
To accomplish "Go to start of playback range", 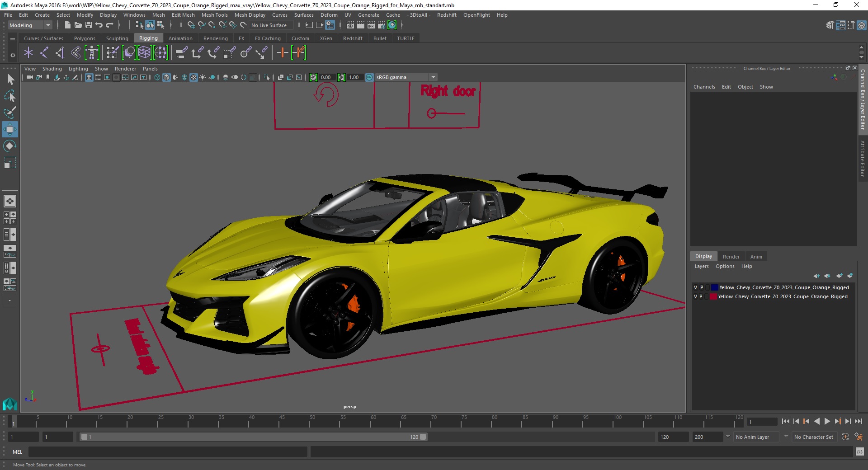I will click(x=785, y=421).
